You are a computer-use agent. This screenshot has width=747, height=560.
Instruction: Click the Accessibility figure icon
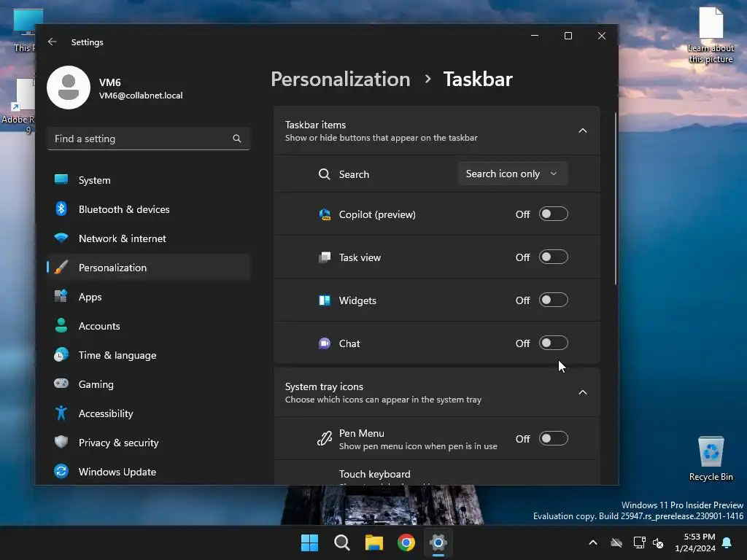click(x=61, y=413)
